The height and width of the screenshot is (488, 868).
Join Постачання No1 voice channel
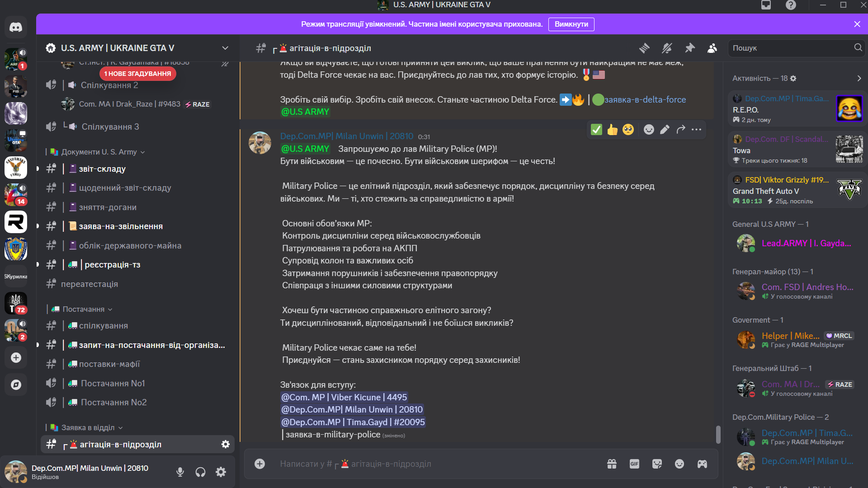(137, 384)
